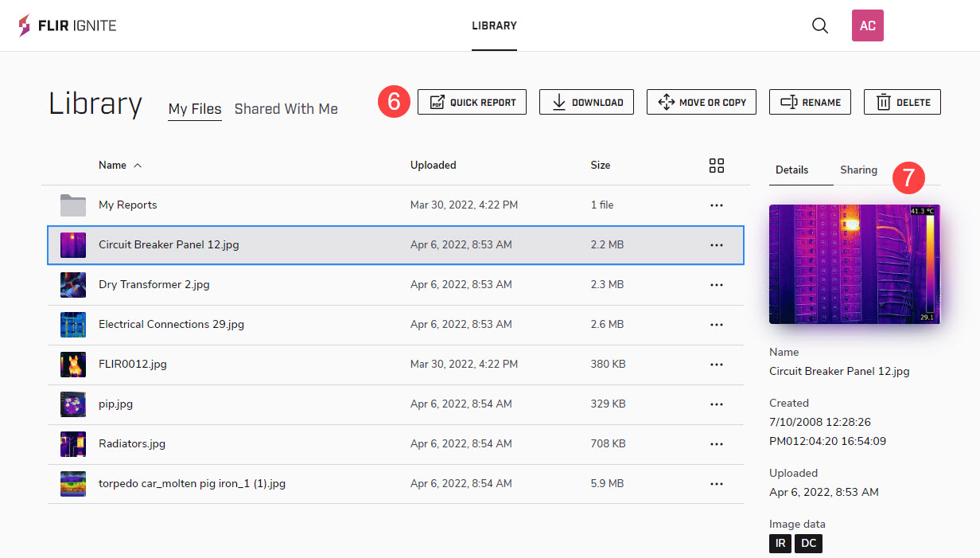Download the selected file

[586, 102]
